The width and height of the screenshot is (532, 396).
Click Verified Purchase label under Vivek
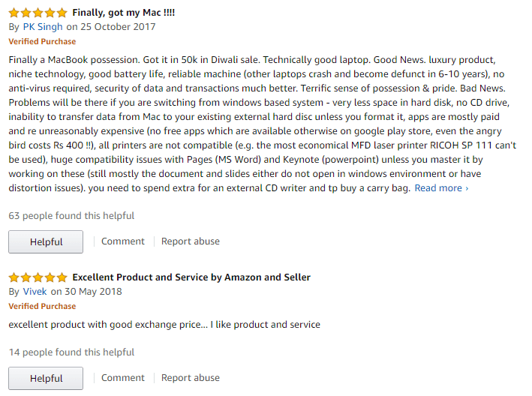click(42, 306)
